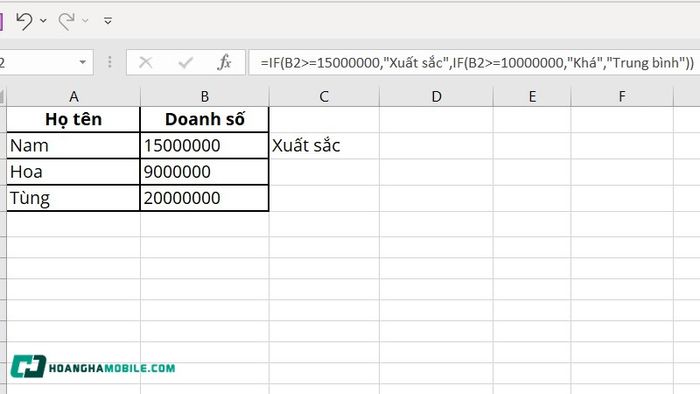Select cell with value 20000000
The width and height of the screenshot is (700, 394).
pos(204,198)
